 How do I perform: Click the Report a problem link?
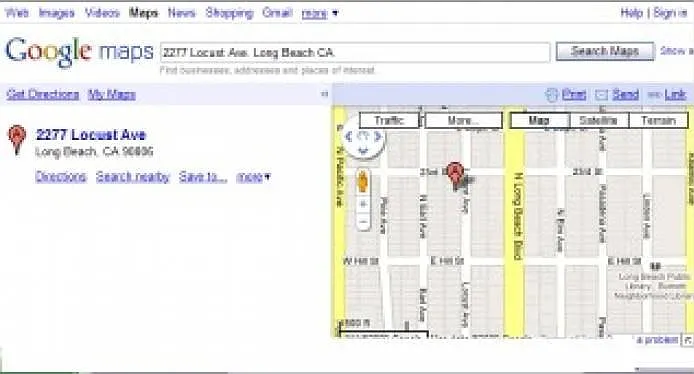coord(657,340)
